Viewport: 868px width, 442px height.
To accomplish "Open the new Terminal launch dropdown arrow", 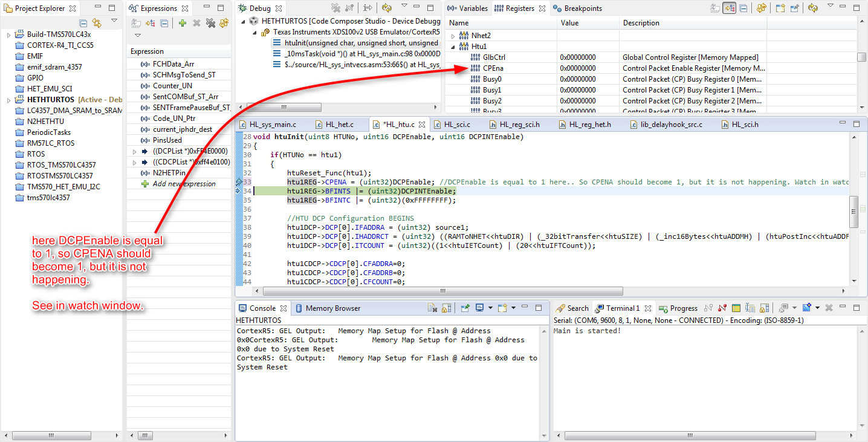I will click(x=817, y=308).
